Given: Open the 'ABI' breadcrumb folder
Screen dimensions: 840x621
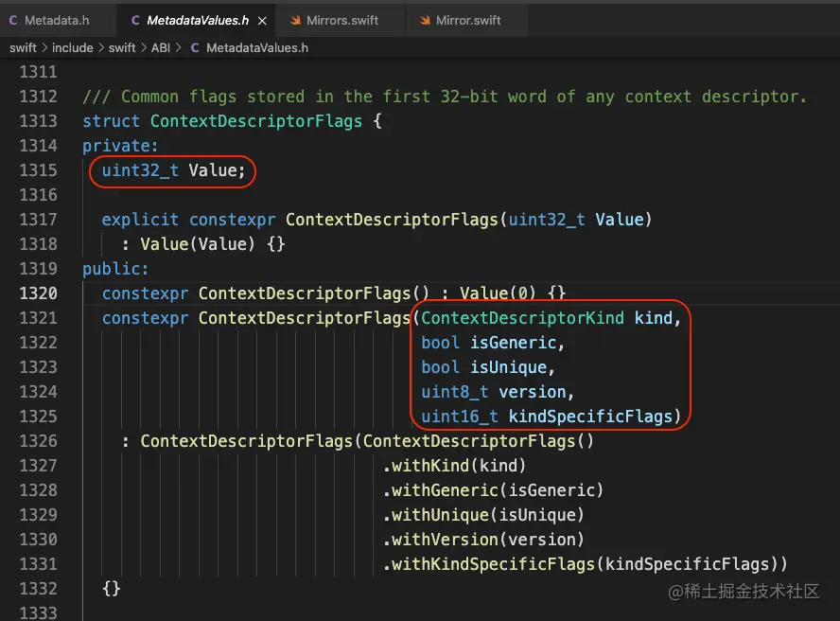Looking at the screenshot, I should tap(160, 47).
